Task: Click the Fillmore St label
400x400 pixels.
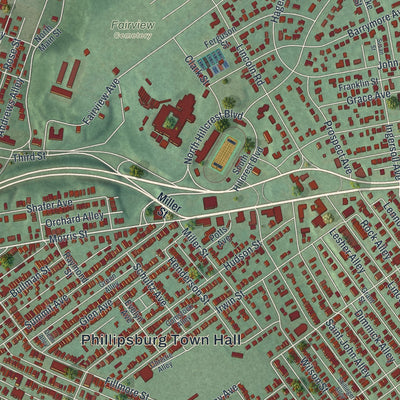Action: pyautogui.click(x=127, y=389)
